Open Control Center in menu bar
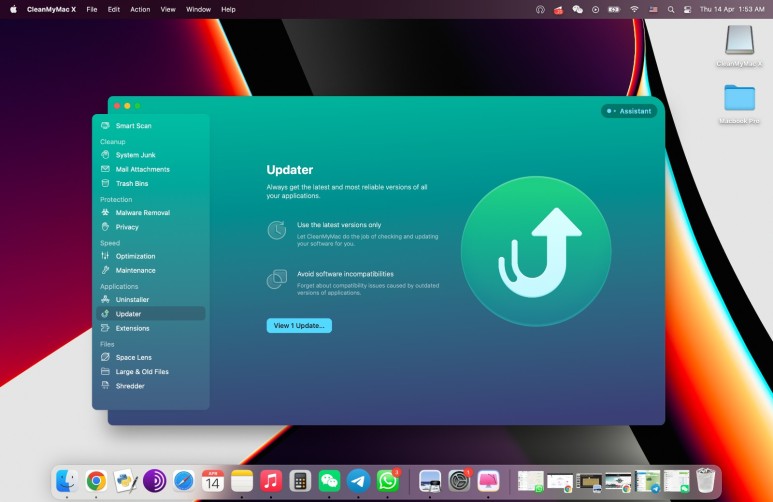 point(687,9)
